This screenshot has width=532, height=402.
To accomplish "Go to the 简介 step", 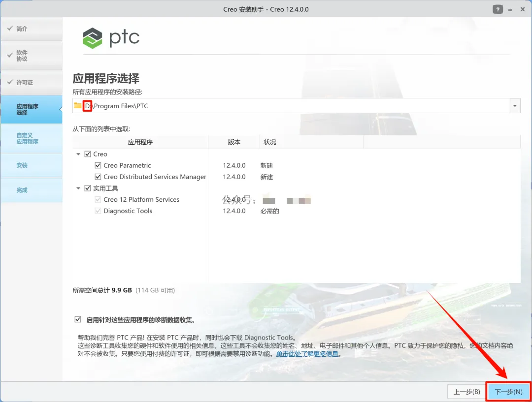I will point(32,29).
